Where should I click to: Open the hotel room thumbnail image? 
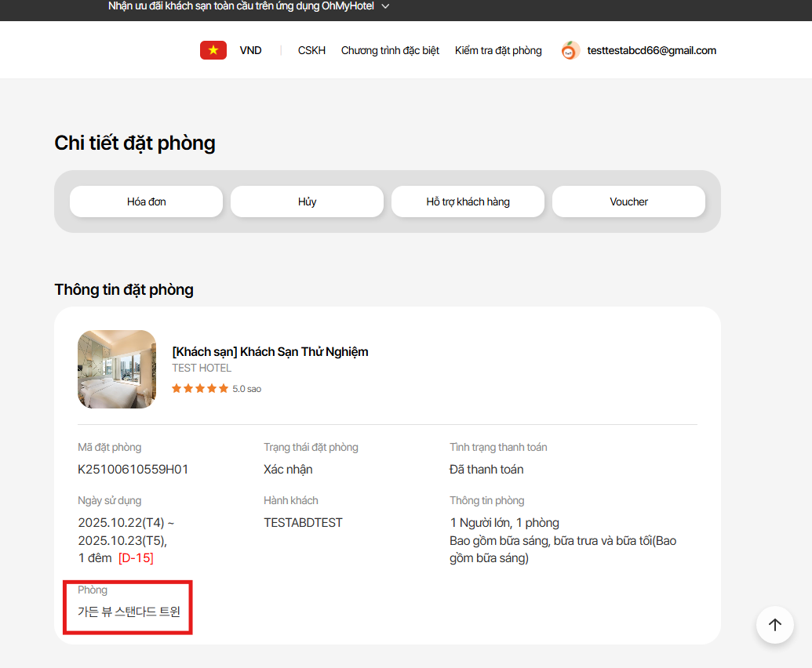[117, 369]
